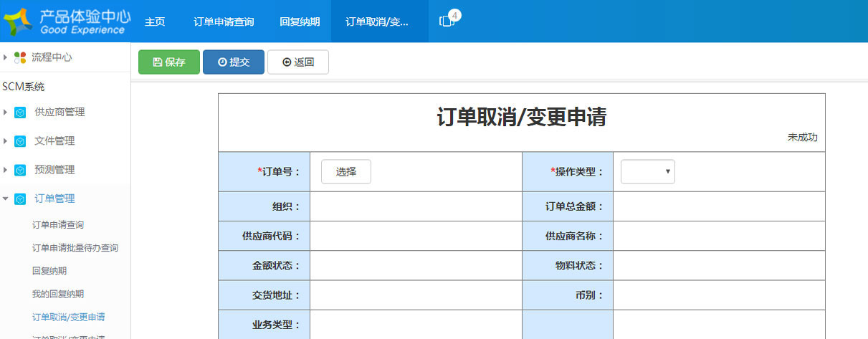This screenshot has width=868, height=339.
Task: Click the cube icon beside 文件管理
Action: pyautogui.click(x=20, y=141)
